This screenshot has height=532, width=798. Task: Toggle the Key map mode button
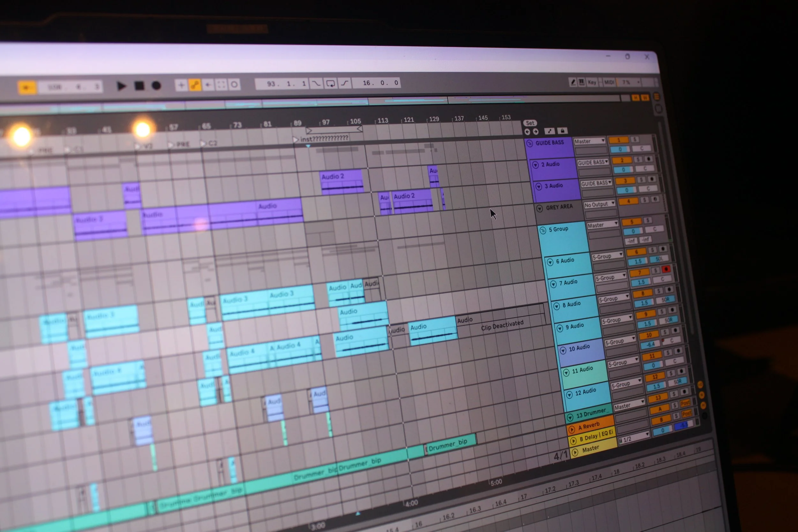(592, 82)
